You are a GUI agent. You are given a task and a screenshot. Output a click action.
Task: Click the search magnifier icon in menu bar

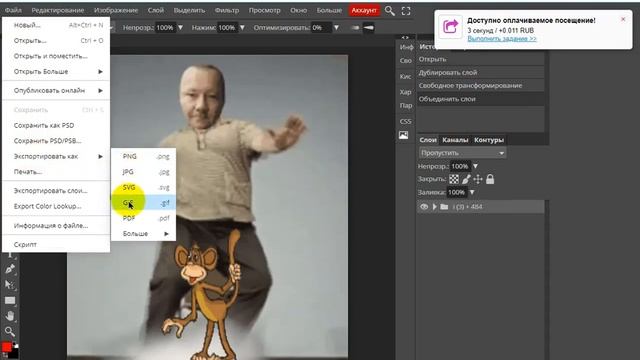point(390,11)
